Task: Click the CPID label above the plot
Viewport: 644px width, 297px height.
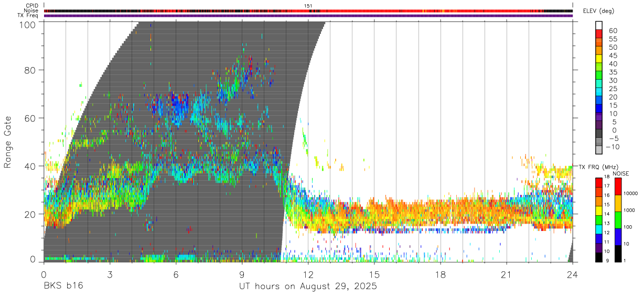Action: click(31, 6)
